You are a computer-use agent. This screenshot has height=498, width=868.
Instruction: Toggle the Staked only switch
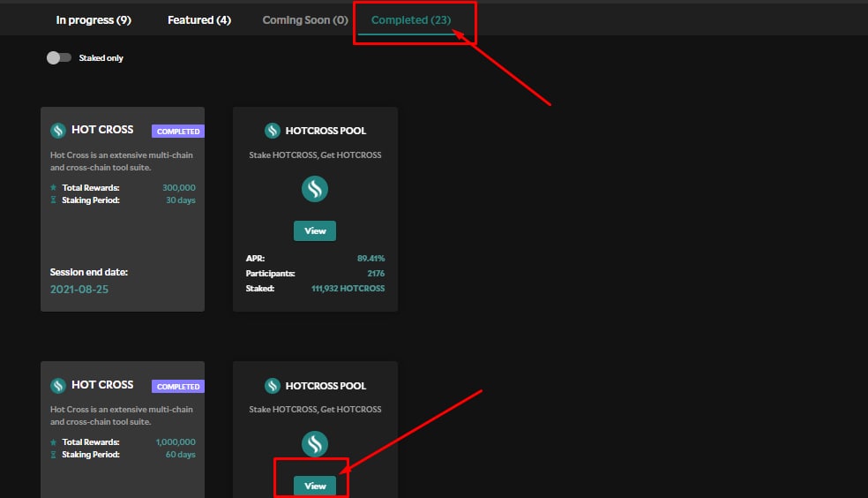59,57
